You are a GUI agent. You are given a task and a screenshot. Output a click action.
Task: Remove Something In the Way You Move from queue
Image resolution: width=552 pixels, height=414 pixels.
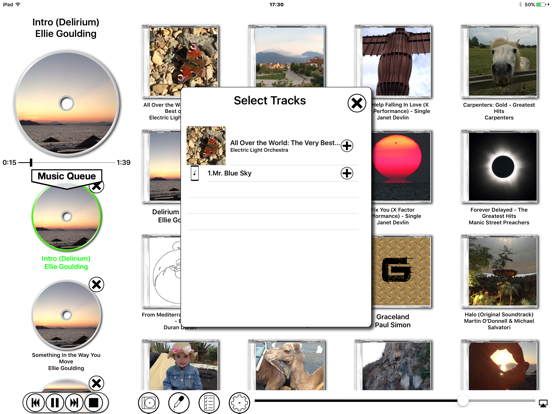(96, 284)
